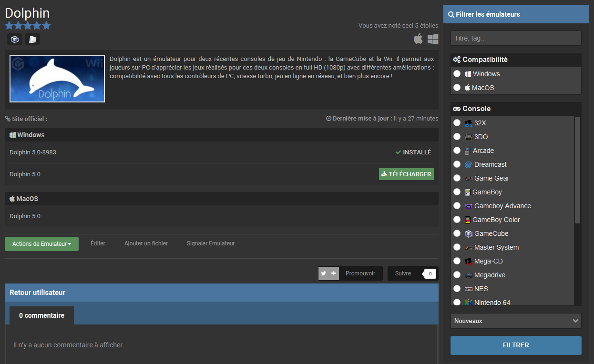
Task: Select the Dreamcast radio button
Action: pos(457,164)
